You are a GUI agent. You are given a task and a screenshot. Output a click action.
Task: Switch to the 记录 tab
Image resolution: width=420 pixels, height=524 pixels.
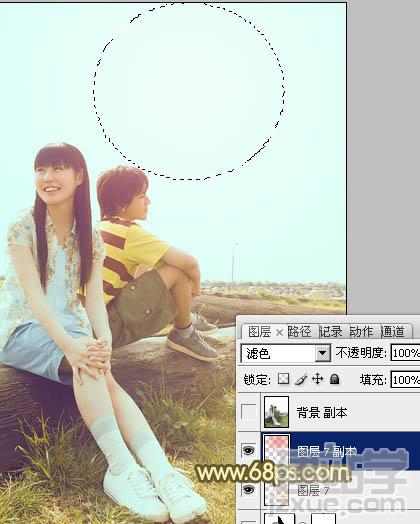coord(330,332)
